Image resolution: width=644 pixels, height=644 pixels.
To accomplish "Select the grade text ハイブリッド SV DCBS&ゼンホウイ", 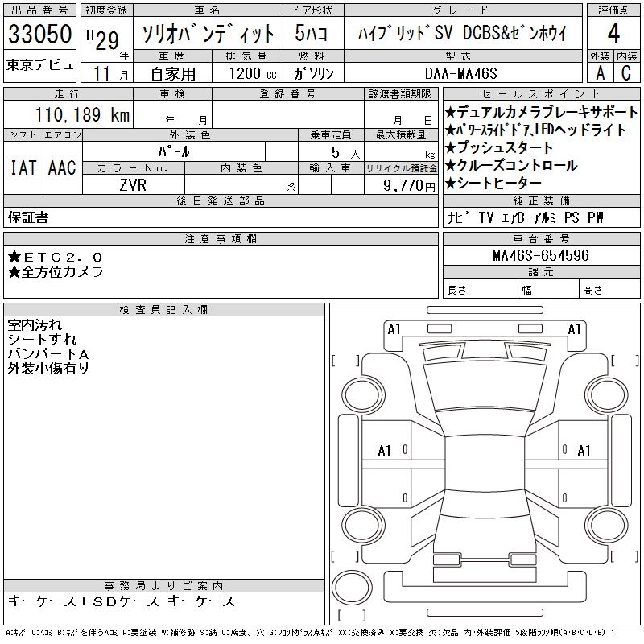I will point(462,33).
